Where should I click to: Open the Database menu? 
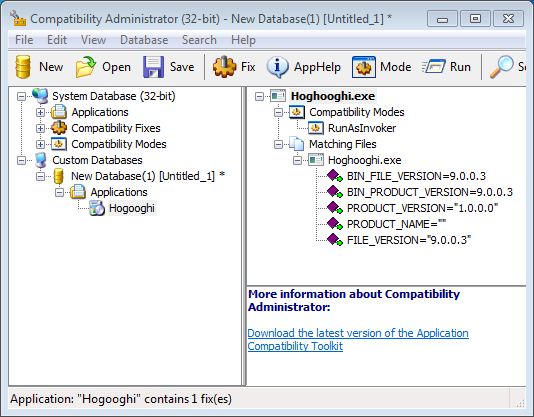(x=144, y=40)
